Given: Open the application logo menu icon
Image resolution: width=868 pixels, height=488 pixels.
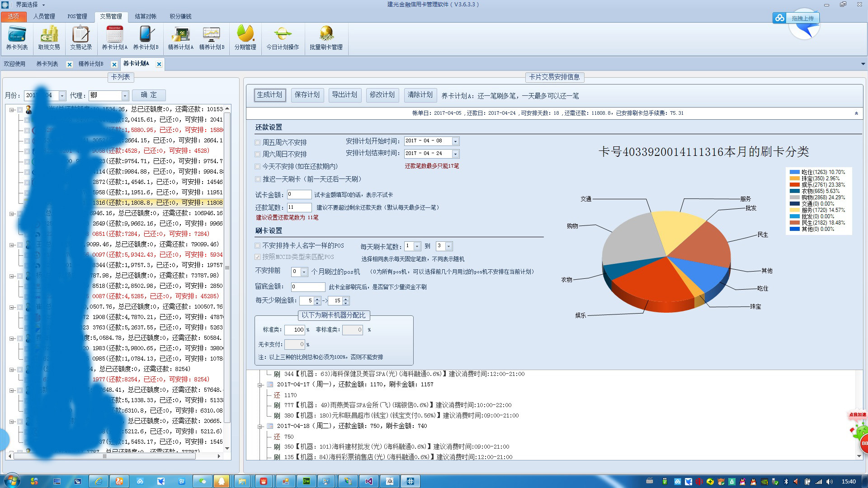Looking at the screenshot, I should [5, 5].
